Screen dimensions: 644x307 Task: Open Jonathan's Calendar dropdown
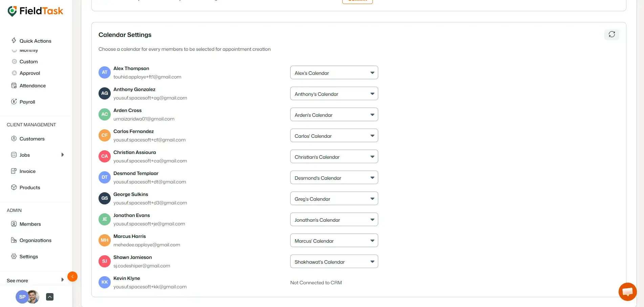click(334, 220)
